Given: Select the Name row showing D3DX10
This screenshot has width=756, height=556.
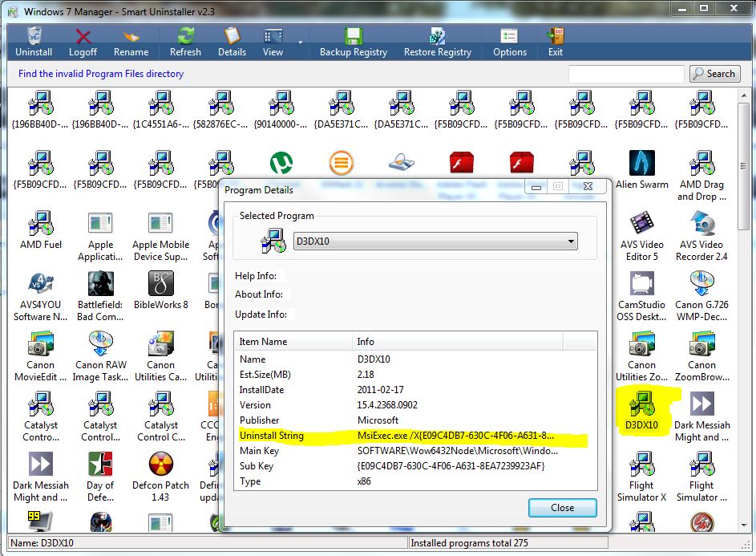Looking at the screenshot, I should 415,359.
